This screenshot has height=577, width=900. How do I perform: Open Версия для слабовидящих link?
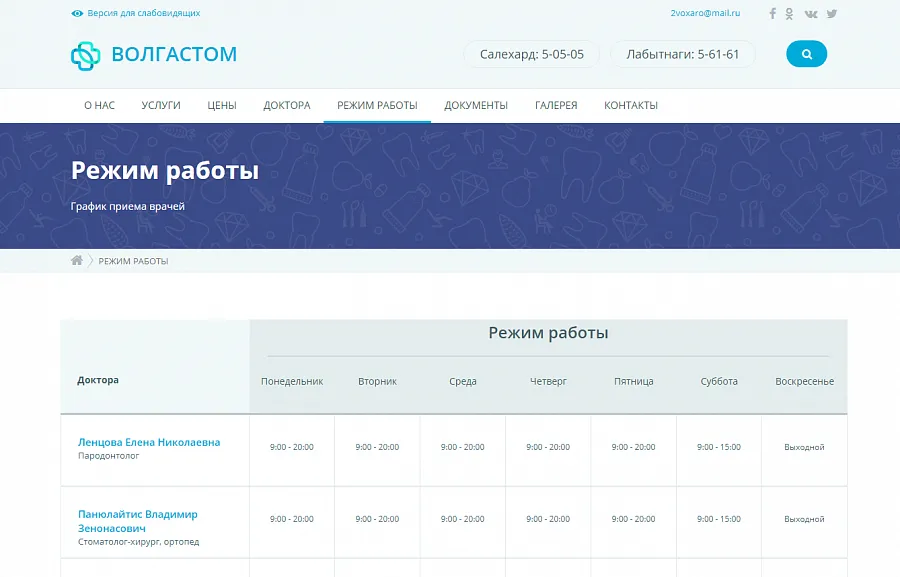pyautogui.click(x=143, y=13)
